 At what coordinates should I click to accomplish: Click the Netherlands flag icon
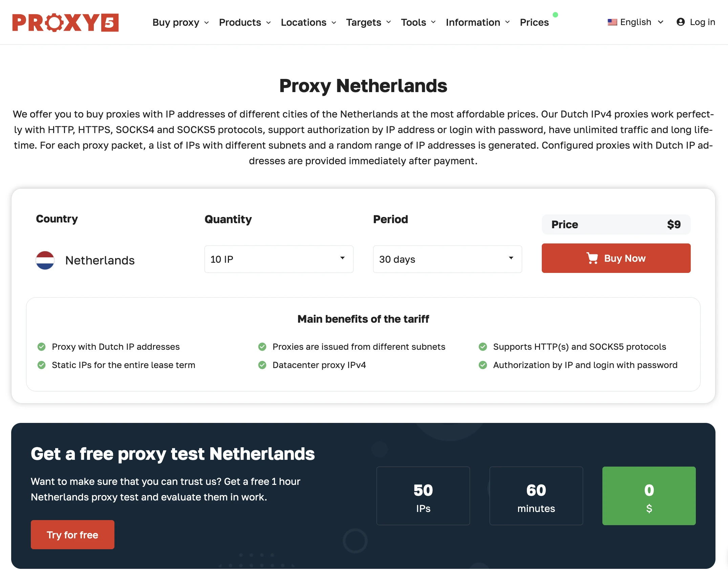point(45,260)
